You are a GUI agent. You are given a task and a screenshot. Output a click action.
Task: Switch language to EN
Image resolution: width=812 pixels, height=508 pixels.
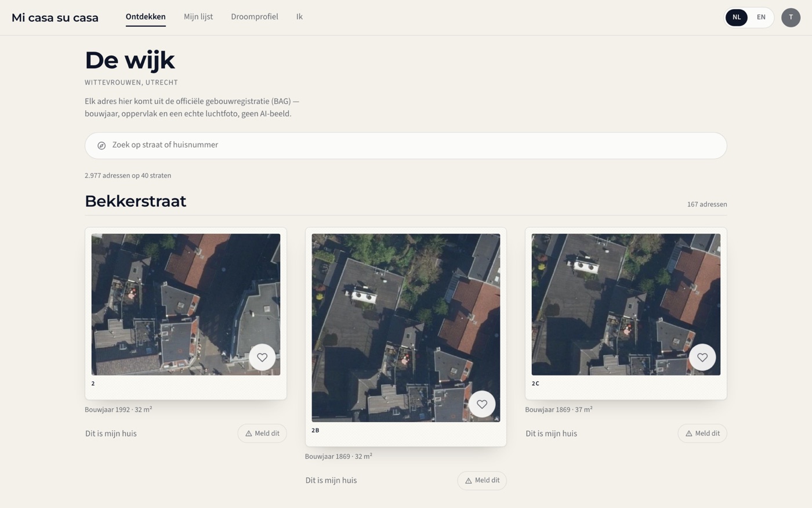(761, 17)
